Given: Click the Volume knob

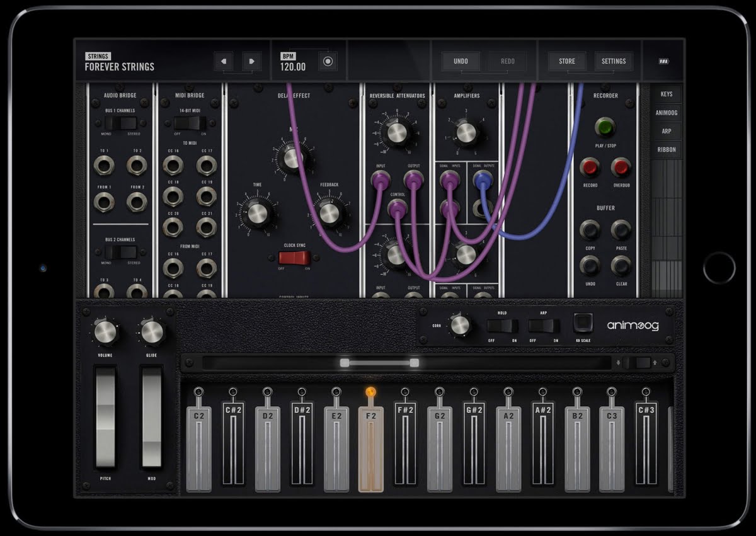Looking at the screenshot, I should (x=106, y=332).
